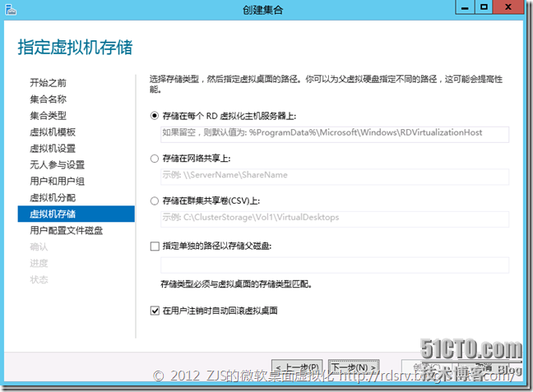
Task: Go to 虚拟机设置 step
Action: [53, 149]
